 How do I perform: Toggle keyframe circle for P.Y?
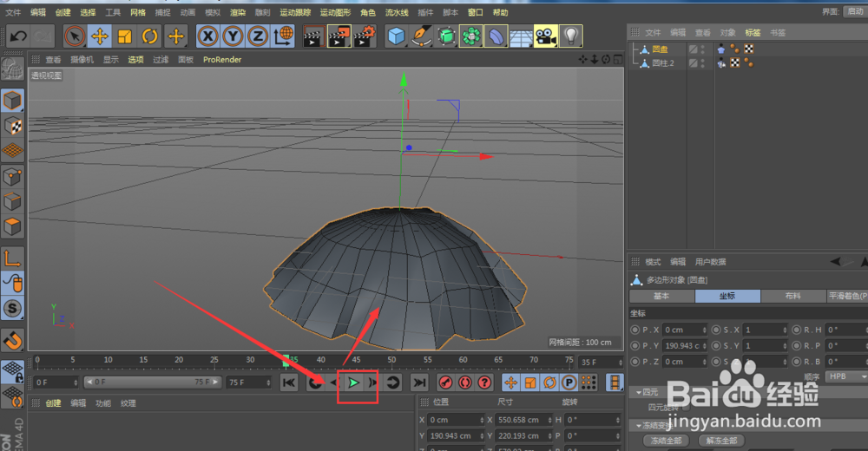[635, 346]
